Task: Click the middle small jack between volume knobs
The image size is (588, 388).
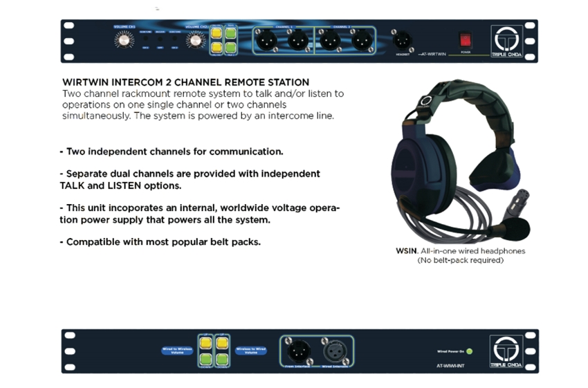Action: [x=160, y=39]
